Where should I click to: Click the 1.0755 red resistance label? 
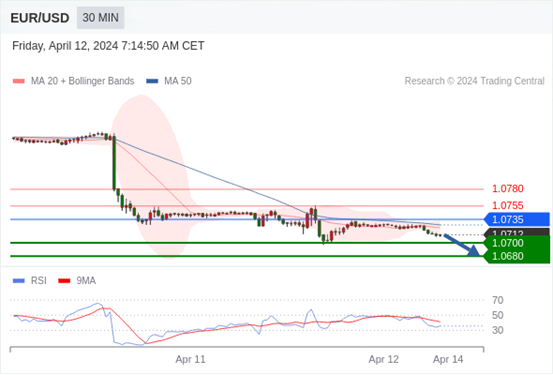[x=508, y=205]
